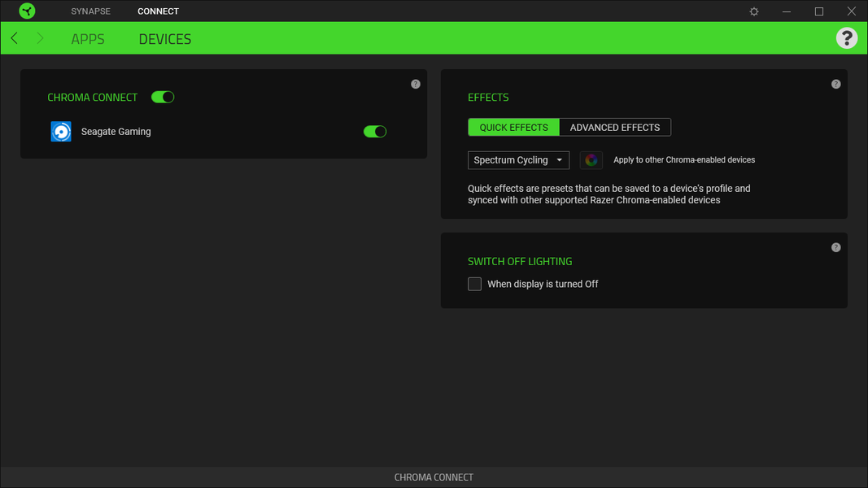The width and height of the screenshot is (868, 488).
Task: Open the Devices subtab
Action: (x=165, y=39)
